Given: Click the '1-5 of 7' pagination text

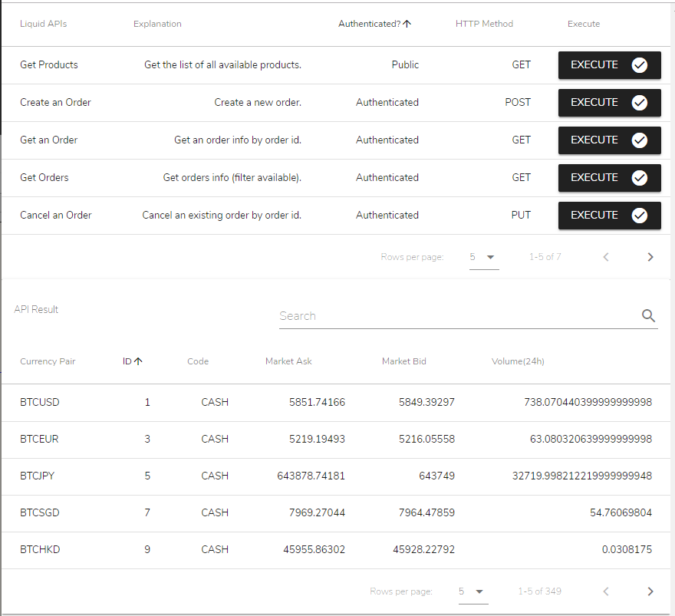Looking at the screenshot, I should click(545, 257).
